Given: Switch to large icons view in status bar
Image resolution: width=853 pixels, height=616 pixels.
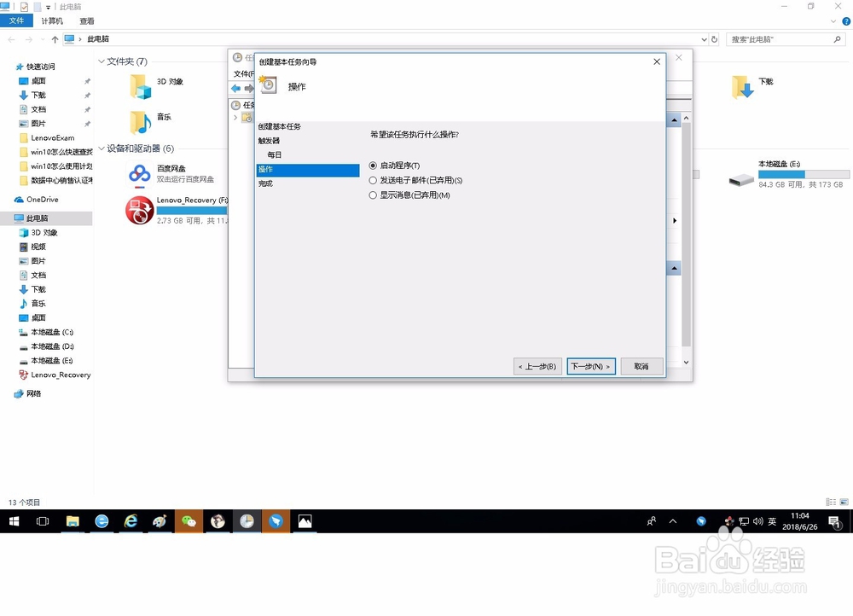Looking at the screenshot, I should coord(844,502).
